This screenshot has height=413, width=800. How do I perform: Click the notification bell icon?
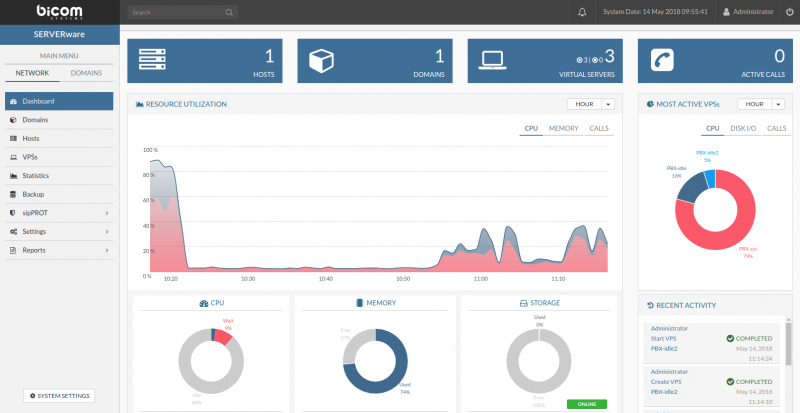click(x=582, y=12)
